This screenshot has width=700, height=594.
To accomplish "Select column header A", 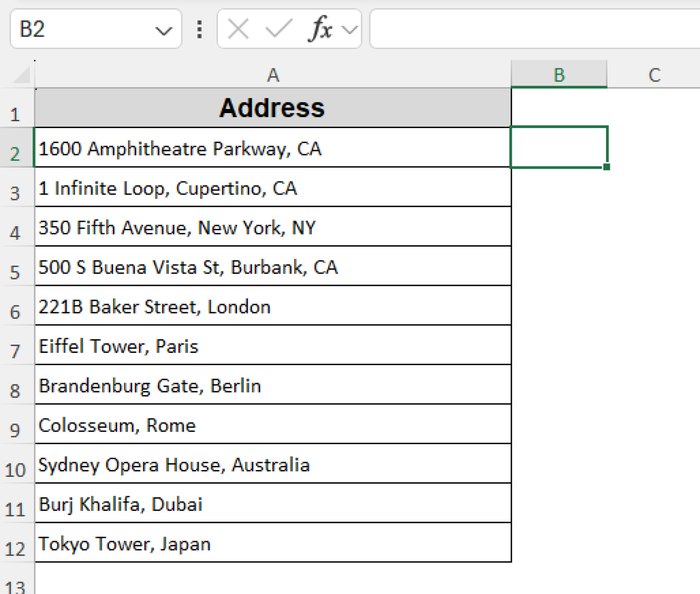I will click(273, 74).
